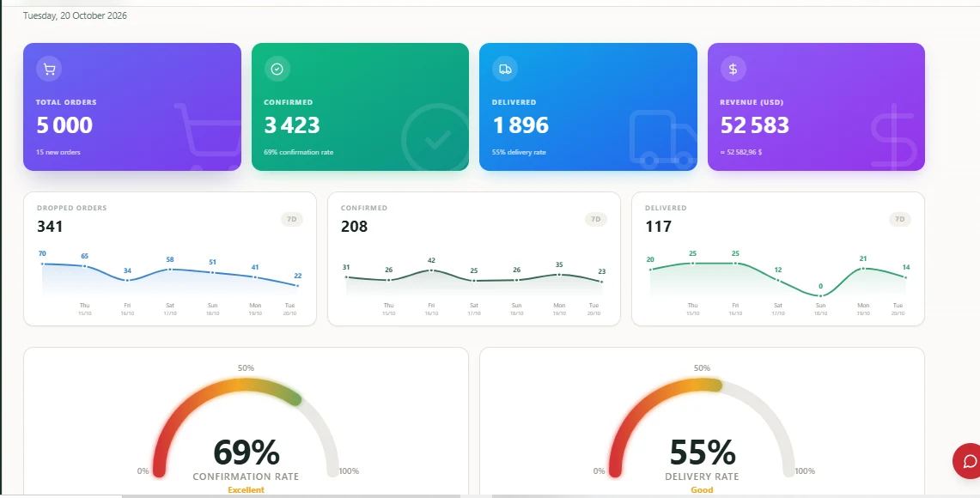Click the "15 new orders" subtext

[x=58, y=152]
